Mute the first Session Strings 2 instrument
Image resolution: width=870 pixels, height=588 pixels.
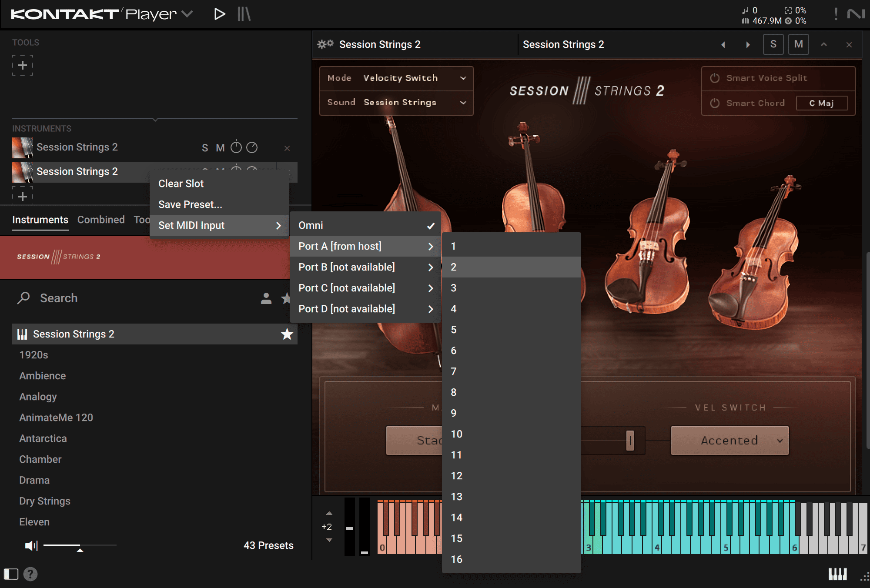pyautogui.click(x=221, y=148)
